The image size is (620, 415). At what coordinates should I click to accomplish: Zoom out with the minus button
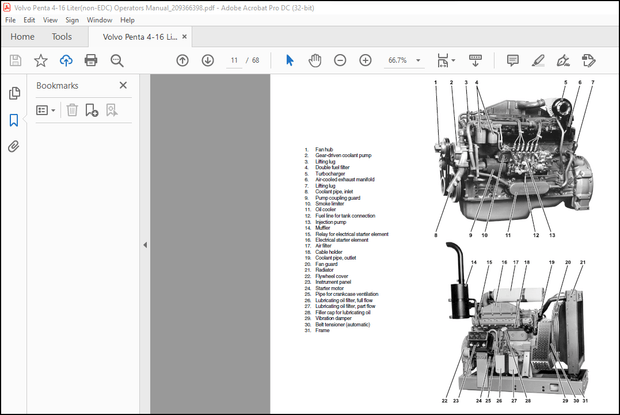341,60
